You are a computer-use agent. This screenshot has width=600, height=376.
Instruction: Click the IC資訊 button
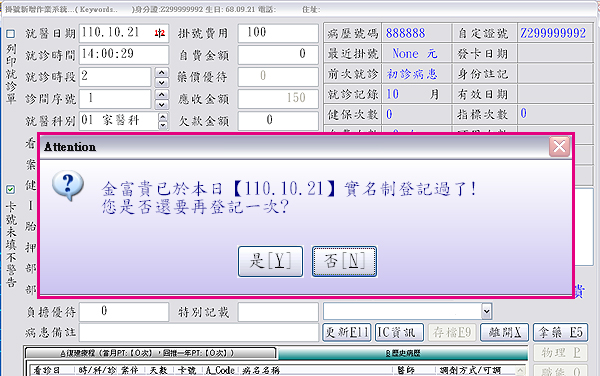tap(399, 332)
